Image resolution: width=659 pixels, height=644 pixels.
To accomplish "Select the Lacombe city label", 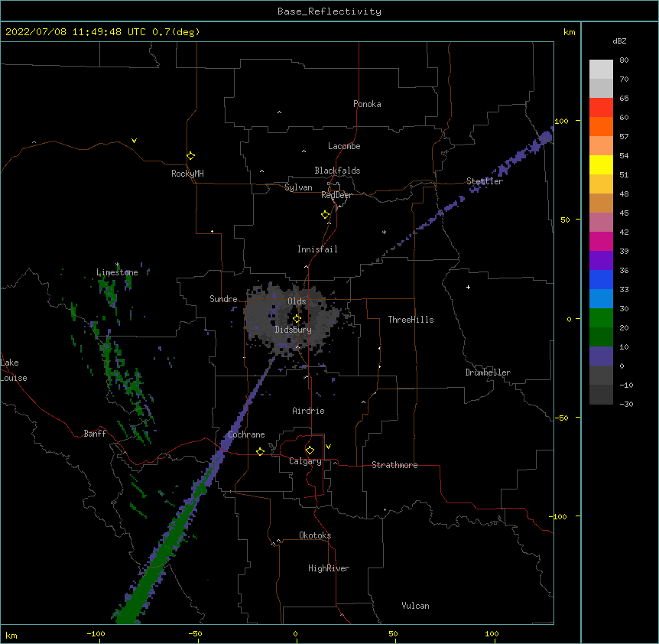I will point(344,146).
